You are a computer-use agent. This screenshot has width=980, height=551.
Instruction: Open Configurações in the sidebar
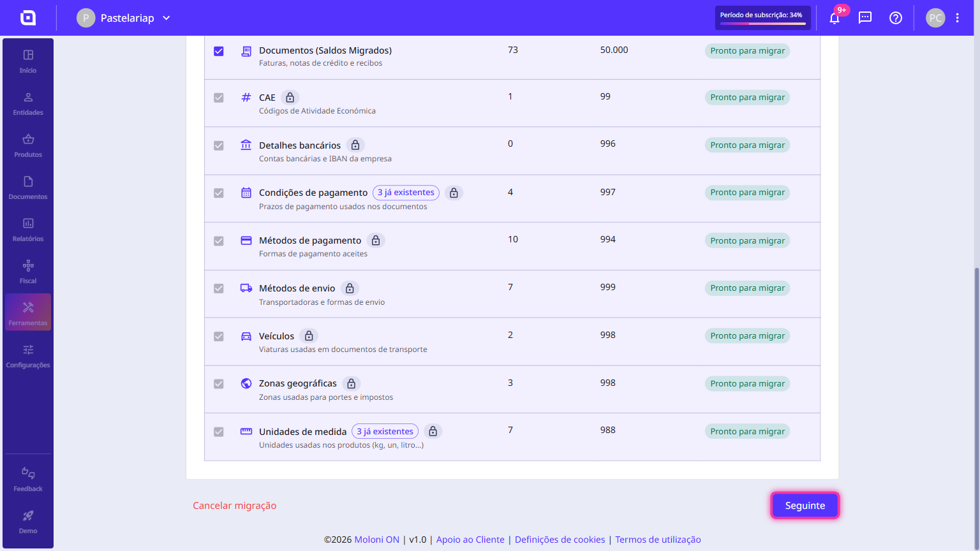[x=28, y=356]
